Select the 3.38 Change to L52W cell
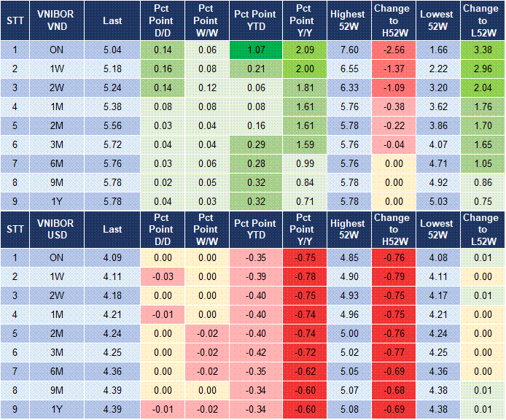The width and height of the screenshot is (506, 420). pos(482,50)
